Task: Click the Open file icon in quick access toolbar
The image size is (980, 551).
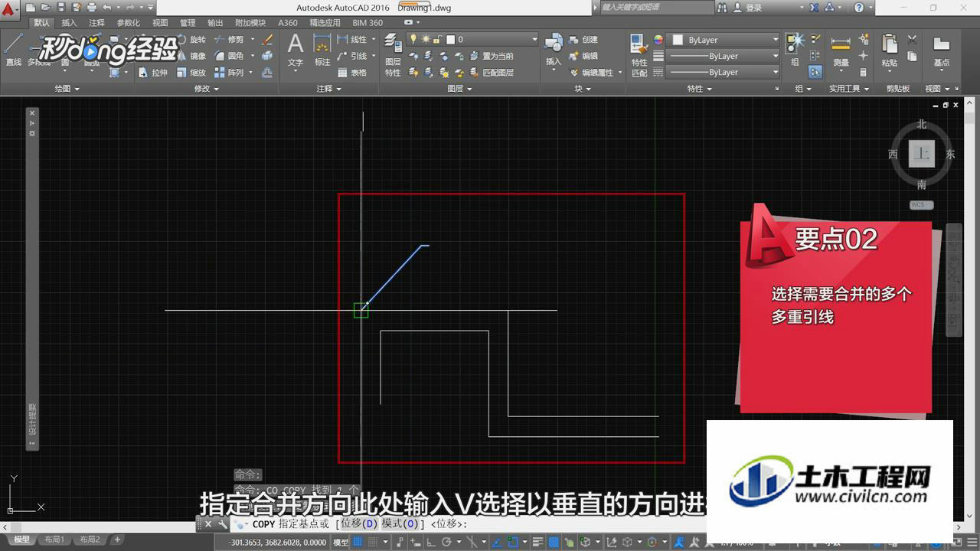Action: coord(46,8)
